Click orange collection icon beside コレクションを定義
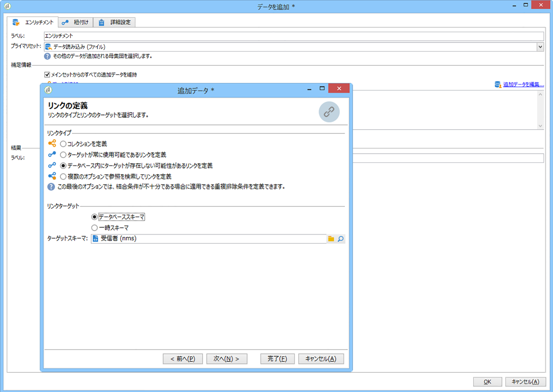Image resolution: width=553 pixels, height=392 pixels. 52,143
